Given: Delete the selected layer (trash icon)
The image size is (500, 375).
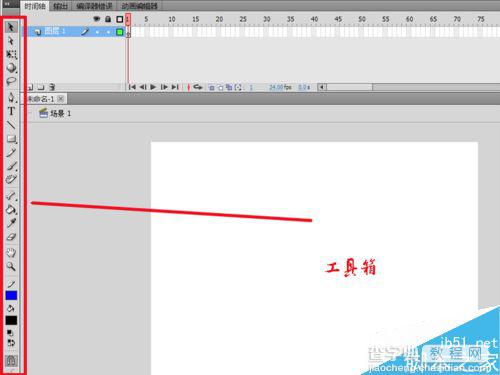Looking at the screenshot, I should (52, 87).
